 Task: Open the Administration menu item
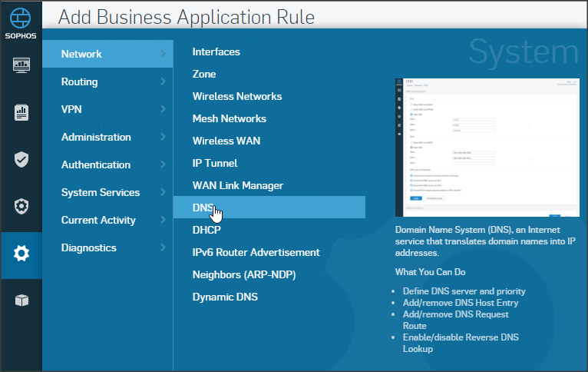tap(96, 137)
